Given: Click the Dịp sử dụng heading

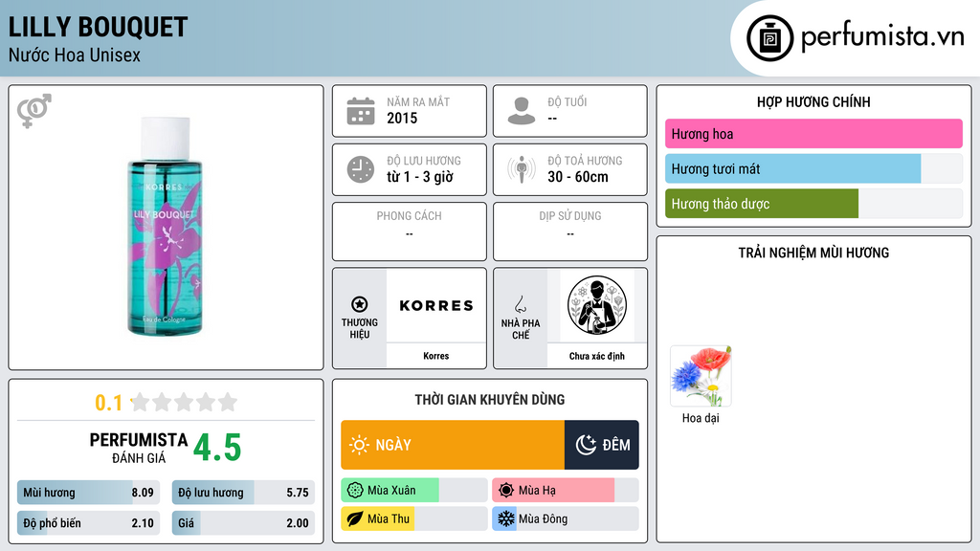Looking at the screenshot, I should coord(570,216).
